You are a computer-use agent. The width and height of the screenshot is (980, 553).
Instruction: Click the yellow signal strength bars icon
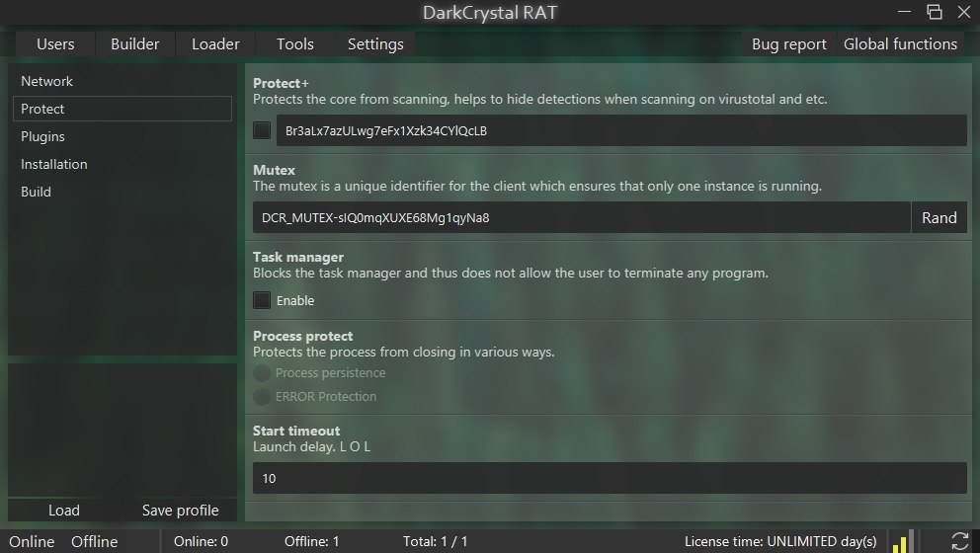pos(903,541)
